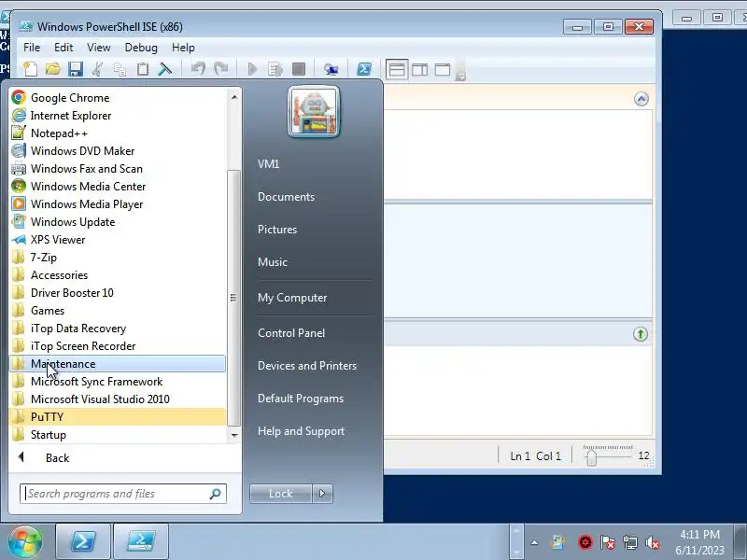
Task: Open XPS Viewer from programs list
Action: click(118, 240)
